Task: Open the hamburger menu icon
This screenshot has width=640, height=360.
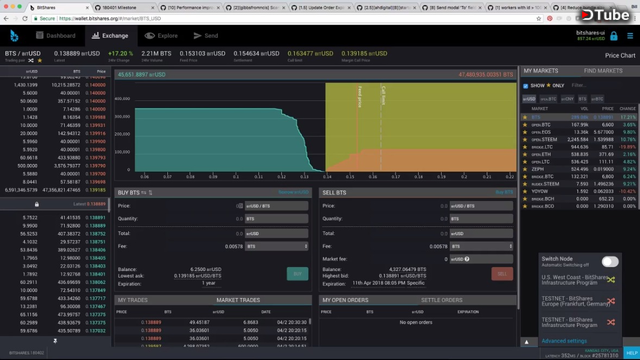Action: tap(630, 36)
